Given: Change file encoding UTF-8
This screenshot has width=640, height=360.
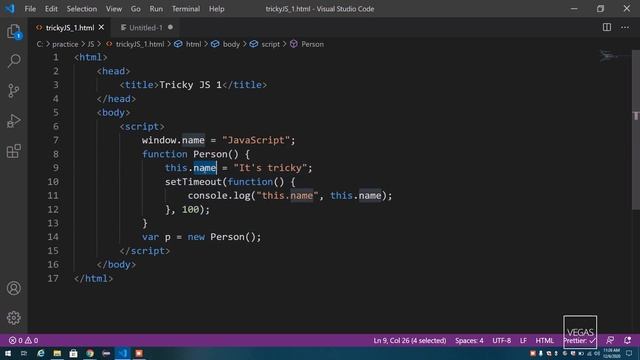Looking at the screenshot, I should pos(501,340).
